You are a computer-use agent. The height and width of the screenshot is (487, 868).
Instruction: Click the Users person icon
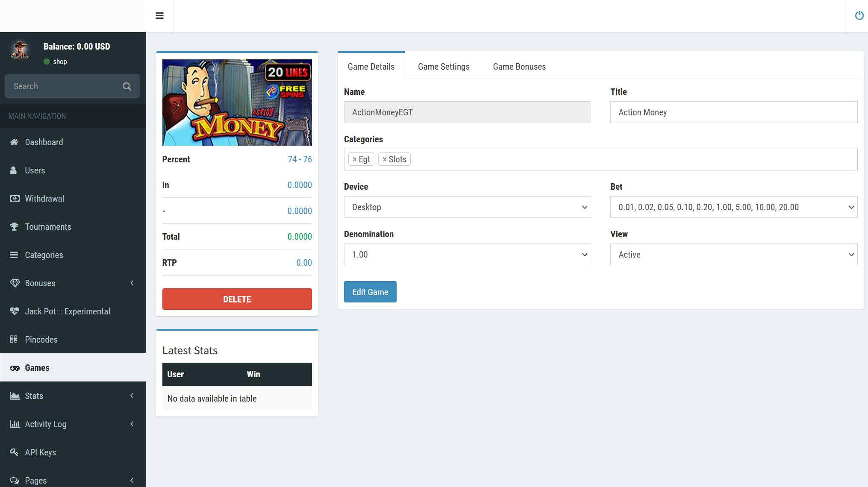coord(14,170)
